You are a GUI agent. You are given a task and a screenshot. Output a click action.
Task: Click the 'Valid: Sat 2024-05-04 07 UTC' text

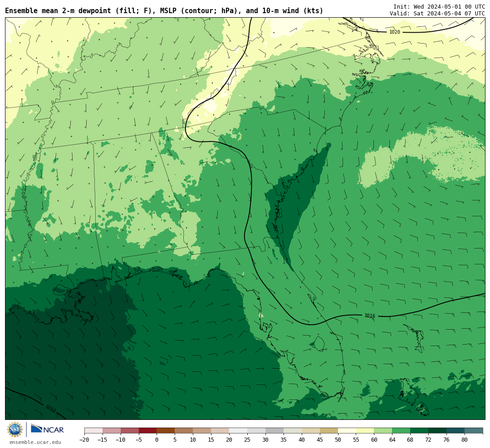pos(437,14)
